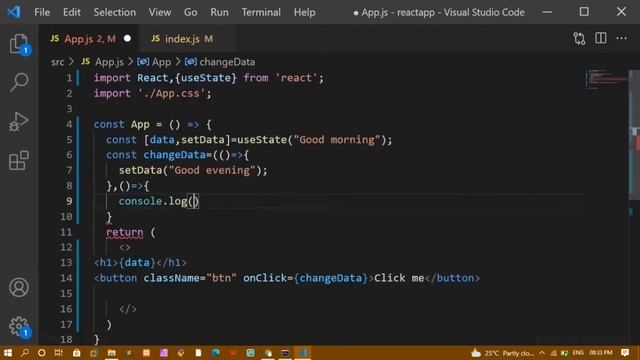Open Task View on taskbar

[59, 353]
